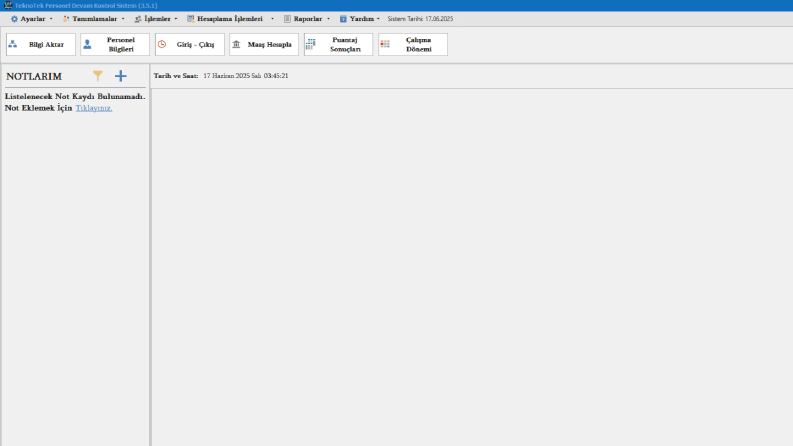Add a new note with plus icon
Viewport: 793px width, 446px height.
coord(120,76)
